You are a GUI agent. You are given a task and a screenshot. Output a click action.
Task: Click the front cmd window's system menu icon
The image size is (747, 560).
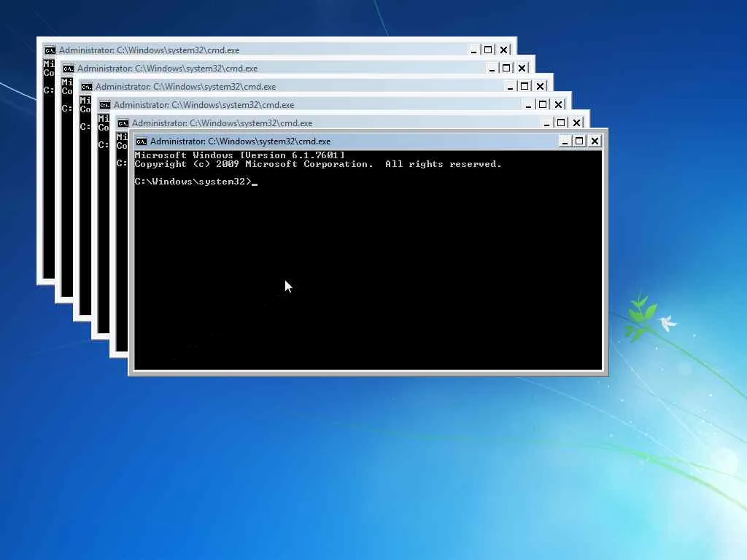pyautogui.click(x=141, y=141)
